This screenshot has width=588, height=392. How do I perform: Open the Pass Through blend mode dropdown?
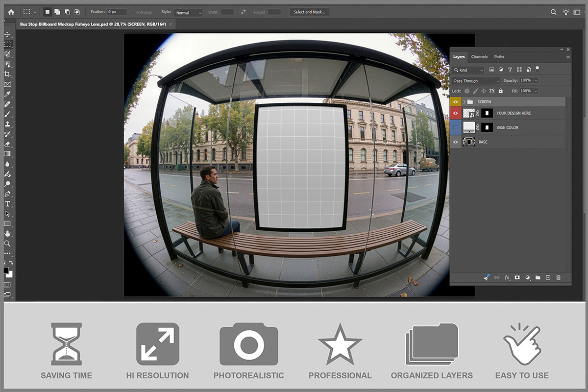coord(476,81)
